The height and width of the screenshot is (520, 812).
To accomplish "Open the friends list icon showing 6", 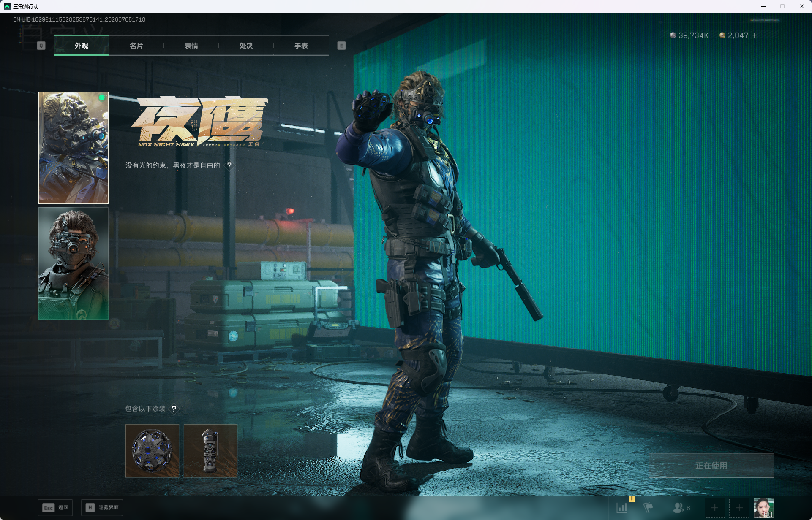I will pos(681,507).
